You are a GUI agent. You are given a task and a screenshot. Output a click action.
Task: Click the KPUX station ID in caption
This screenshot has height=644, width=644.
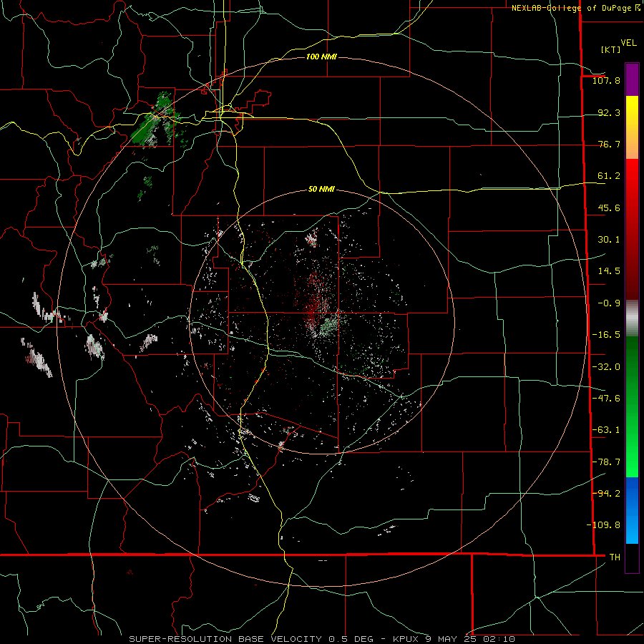tap(407, 639)
